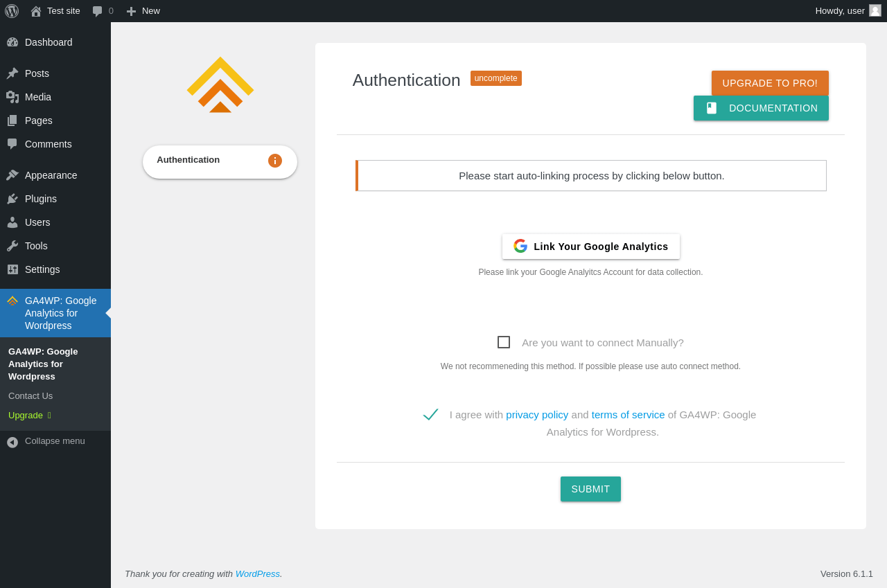Click the auto-linking notice box
This screenshot has height=588, width=887.
[x=591, y=176]
